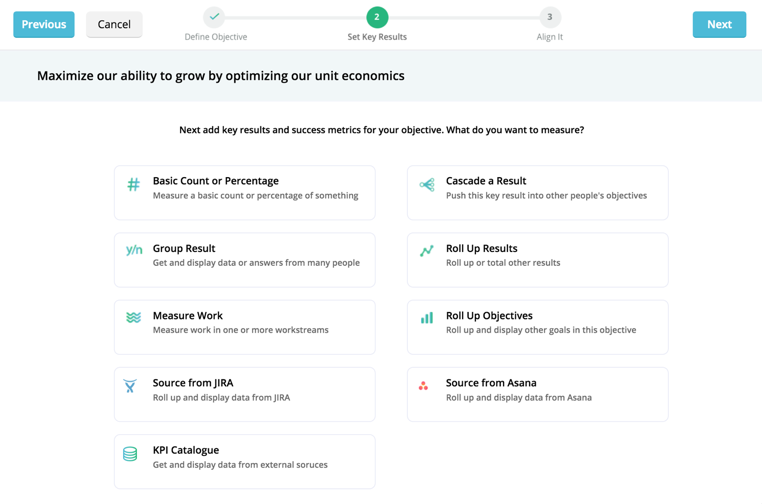The image size is (762, 504).
Task: Click the Cascade a Result arrow icon
Action: [x=427, y=184]
